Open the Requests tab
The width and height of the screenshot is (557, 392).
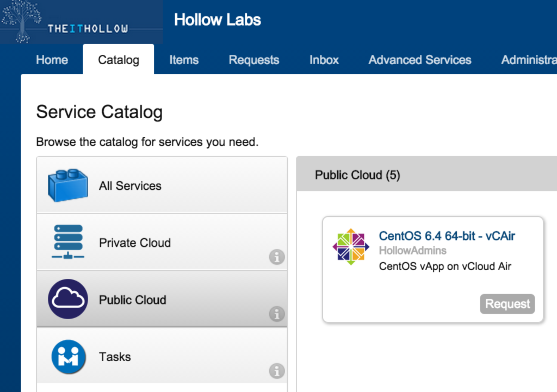tap(253, 60)
